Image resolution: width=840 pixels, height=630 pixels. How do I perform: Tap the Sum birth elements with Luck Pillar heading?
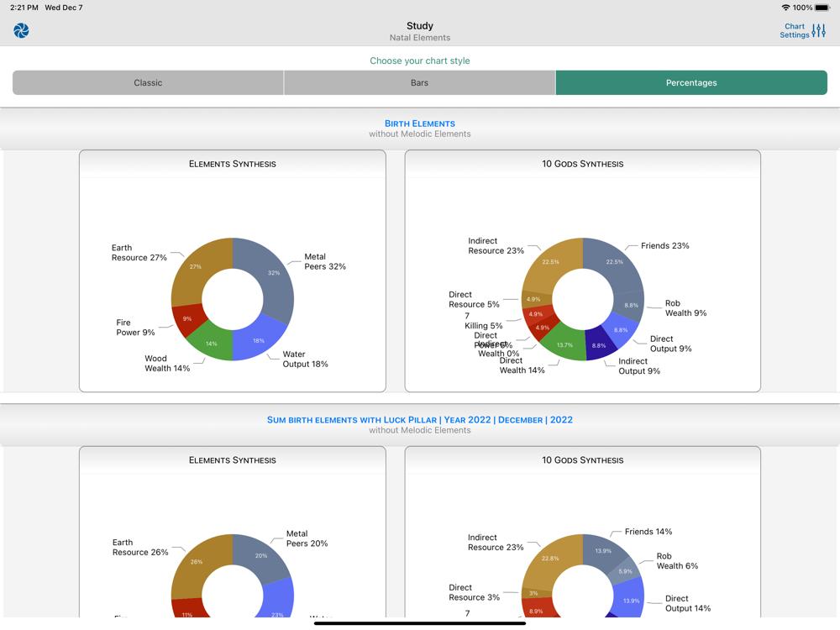coord(420,419)
